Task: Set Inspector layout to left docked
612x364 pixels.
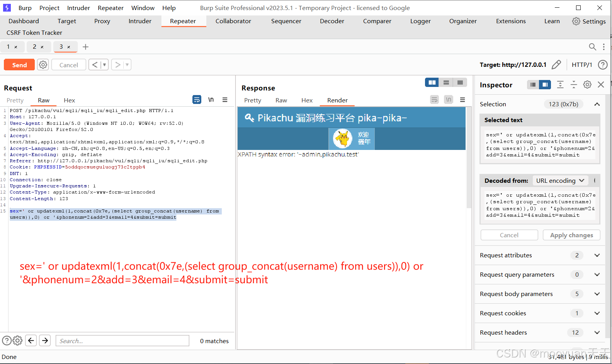Action: (x=533, y=85)
